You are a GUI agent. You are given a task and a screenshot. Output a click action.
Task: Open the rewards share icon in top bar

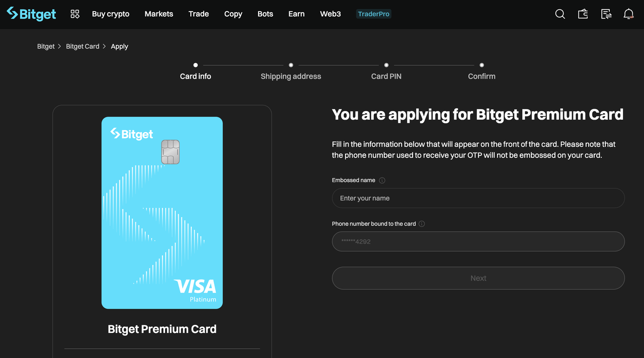[x=583, y=14]
